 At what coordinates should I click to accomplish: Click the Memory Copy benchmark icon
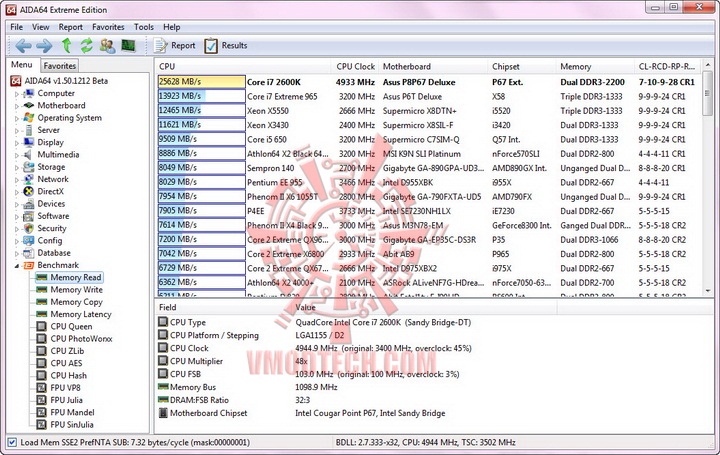42,302
